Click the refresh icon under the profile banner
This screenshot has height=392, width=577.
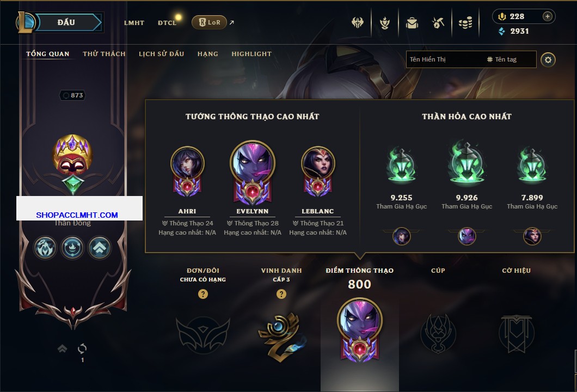82,348
